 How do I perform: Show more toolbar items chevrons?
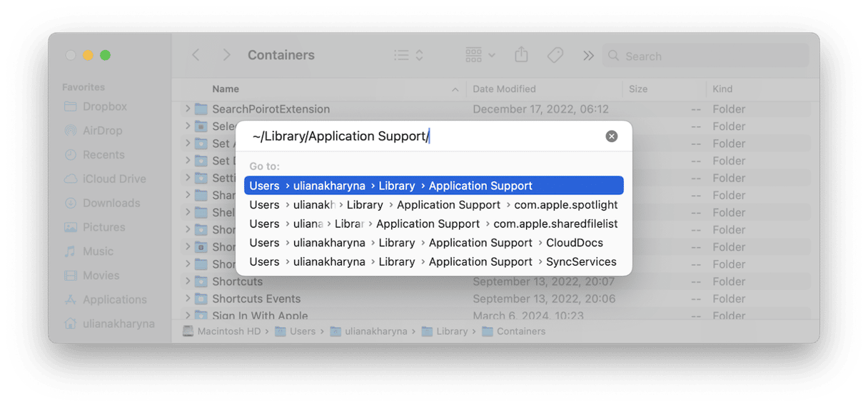pyautogui.click(x=588, y=56)
